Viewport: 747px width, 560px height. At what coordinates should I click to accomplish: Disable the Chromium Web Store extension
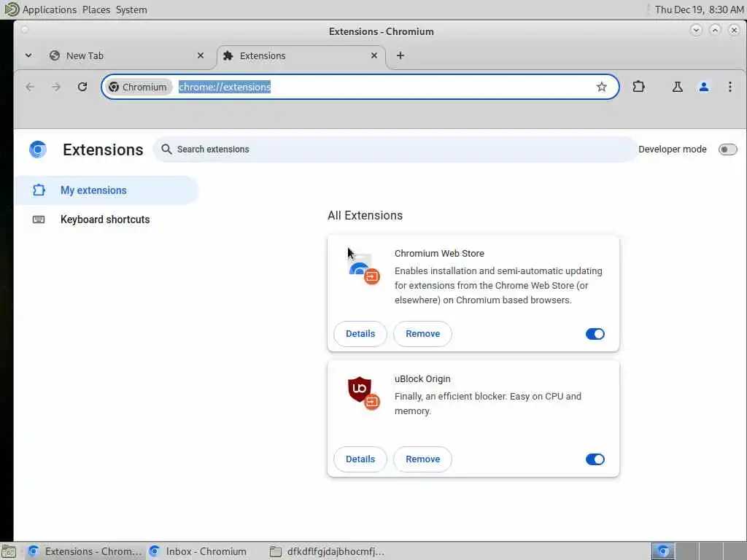click(x=595, y=334)
